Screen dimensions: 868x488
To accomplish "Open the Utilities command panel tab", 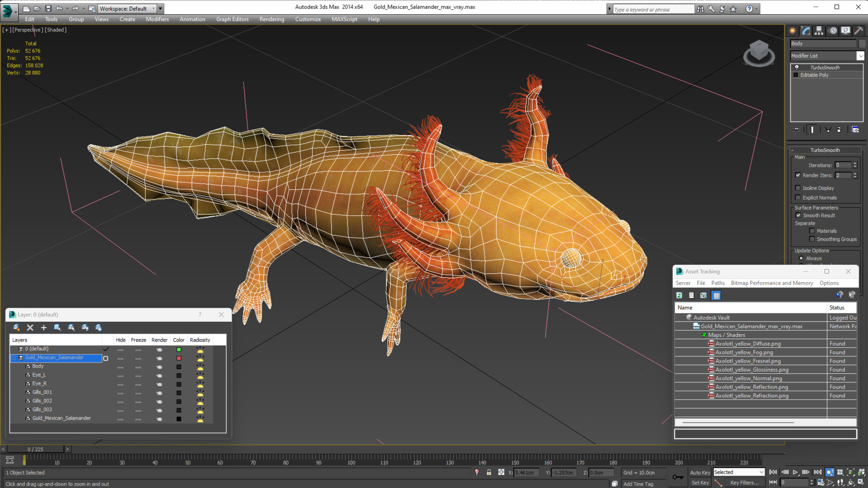I will pos(858,31).
